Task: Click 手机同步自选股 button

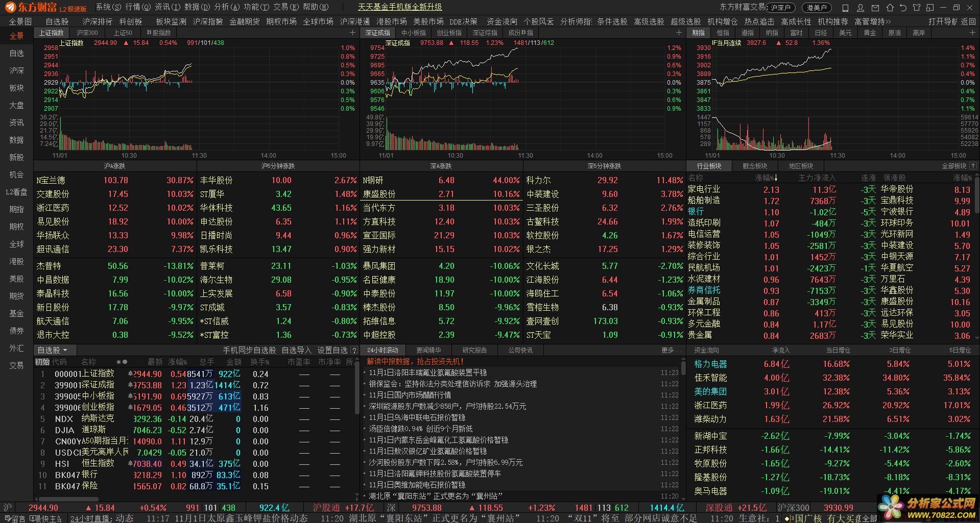Action: point(249,350)
